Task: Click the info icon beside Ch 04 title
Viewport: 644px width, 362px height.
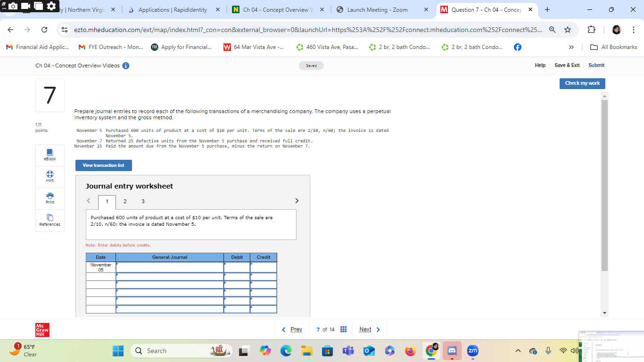Action: pos(126,66)
